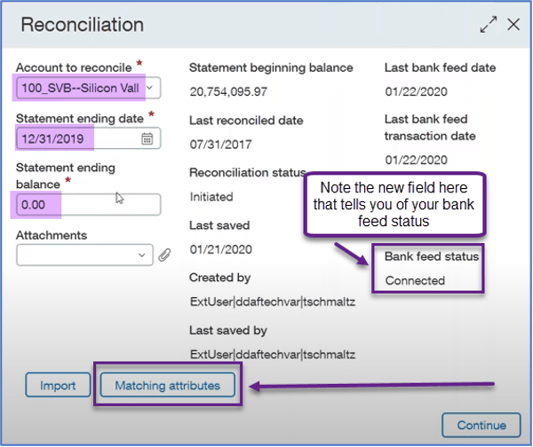Select the bank feed status value Connected

[x=415, y=281]
